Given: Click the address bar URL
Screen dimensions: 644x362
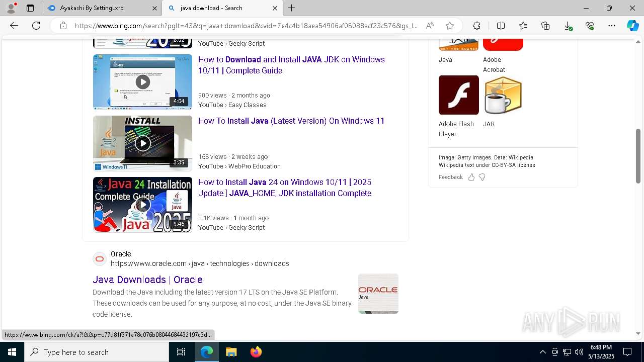Looking at the screenshot, I should point(246,26).
